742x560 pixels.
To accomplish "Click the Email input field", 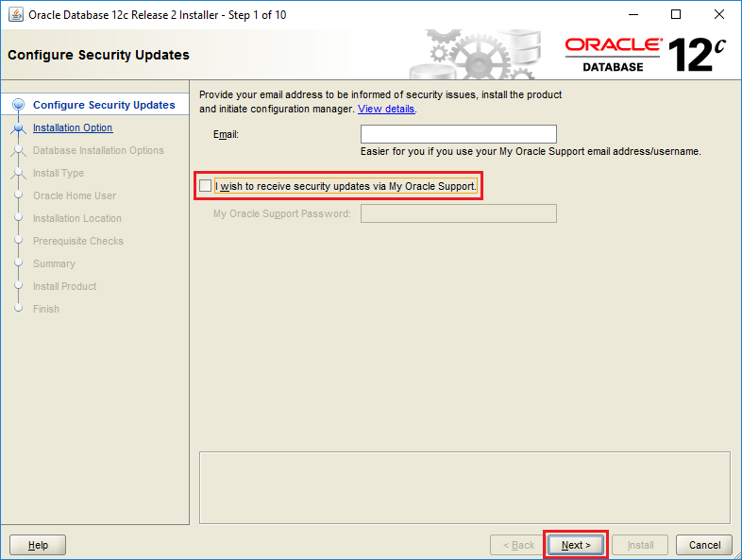I will pyautogui.click(x=459, y=134).
